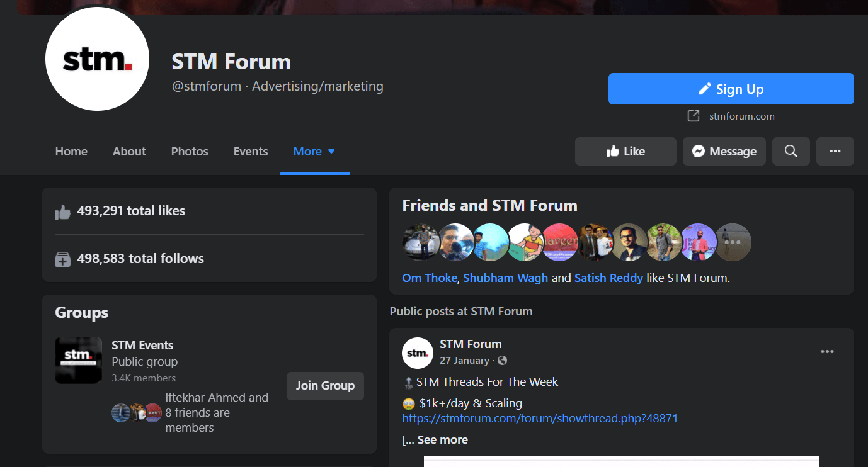This screenshot has width=868, height=467.
Task: Click the Friends and STM Forum heading
Action: [x=490, y=206]
